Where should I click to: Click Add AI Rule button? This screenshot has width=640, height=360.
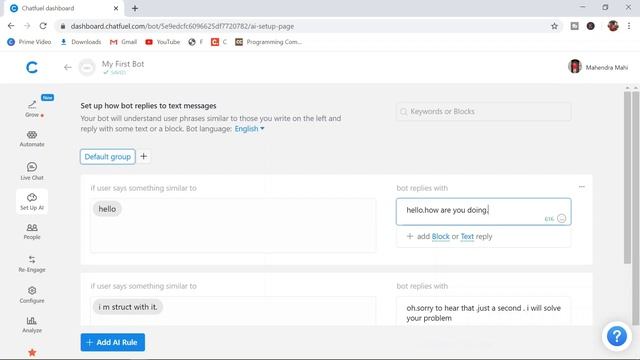click(113, 342)
